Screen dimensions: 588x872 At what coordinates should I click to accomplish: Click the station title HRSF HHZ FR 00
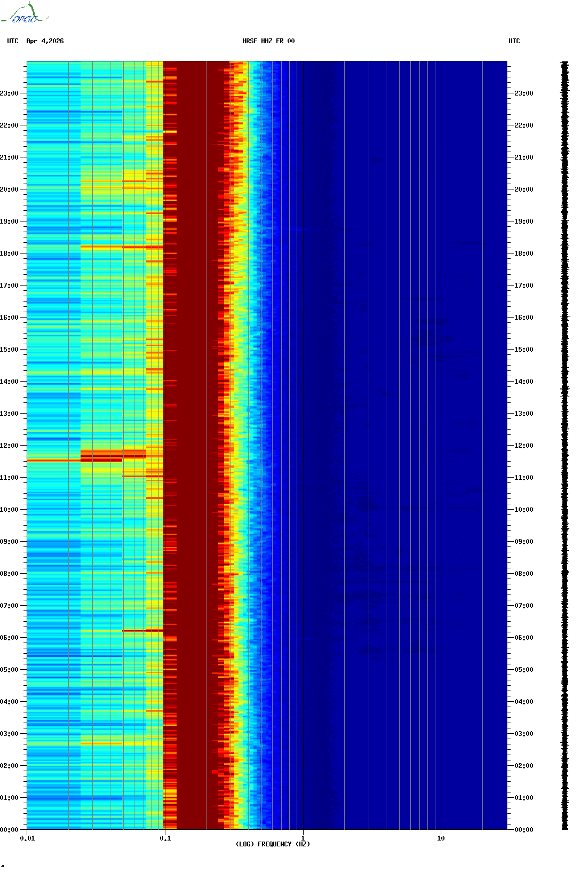coord(268,41)
